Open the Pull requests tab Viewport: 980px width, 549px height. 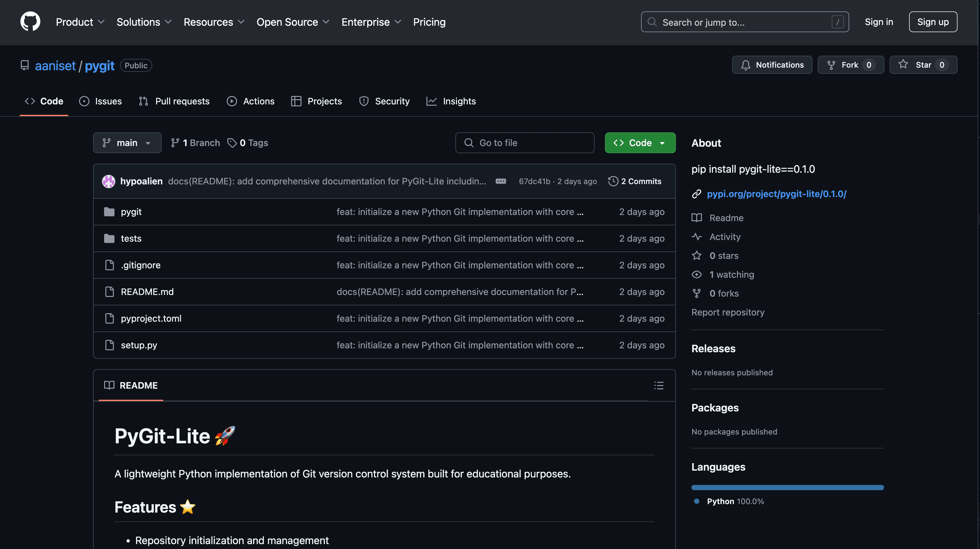(x=174, y=101)
